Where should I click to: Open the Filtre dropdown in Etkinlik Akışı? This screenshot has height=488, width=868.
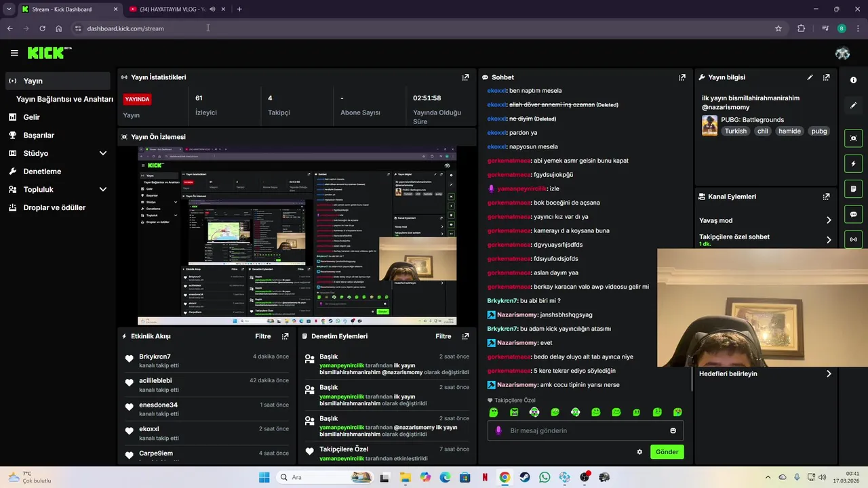point(262,336)
